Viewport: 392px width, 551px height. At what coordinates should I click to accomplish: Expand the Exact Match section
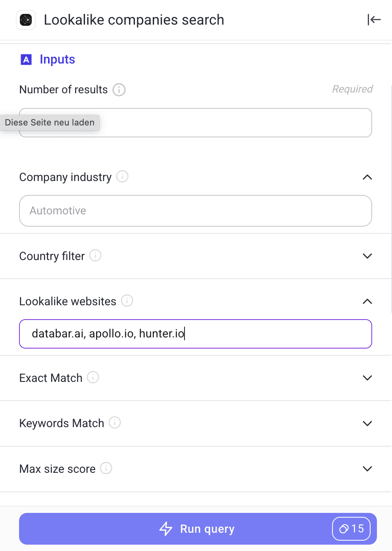point(367,378)
